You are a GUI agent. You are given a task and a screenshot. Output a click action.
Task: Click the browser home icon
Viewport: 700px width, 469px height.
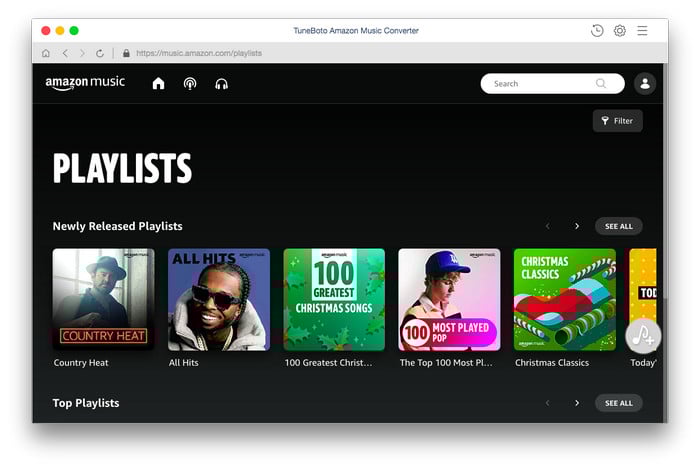(x=46, y=53)
